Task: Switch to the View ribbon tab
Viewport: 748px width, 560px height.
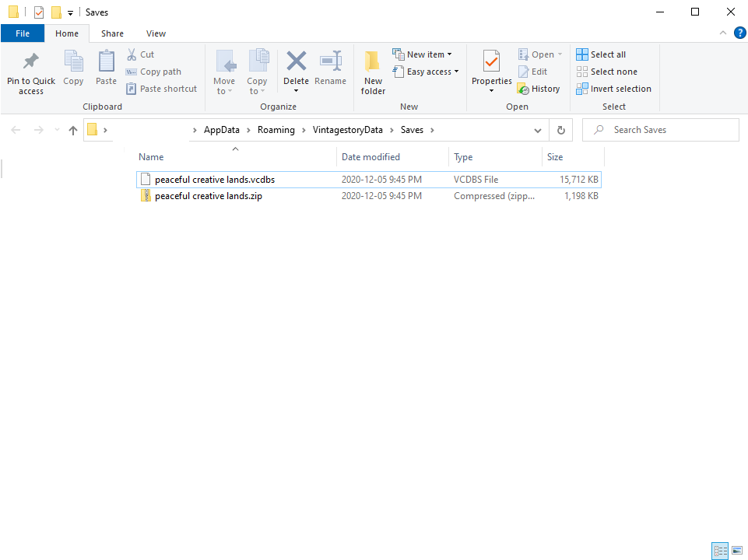Action: pos(156,33)
